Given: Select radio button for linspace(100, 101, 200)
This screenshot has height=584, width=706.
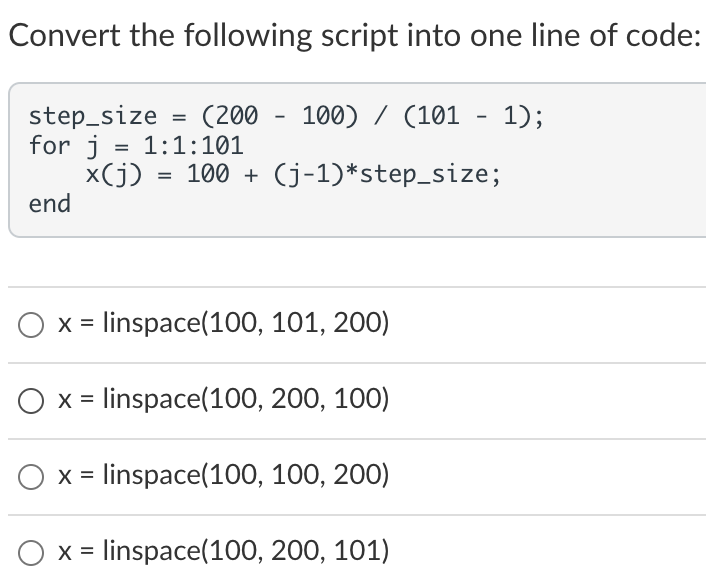Looking at the screenshot, I should [x=30, y=324].
